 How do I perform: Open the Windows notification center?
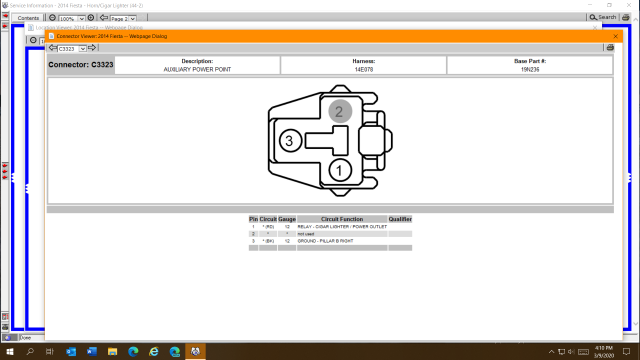click(x=627, y=351)
